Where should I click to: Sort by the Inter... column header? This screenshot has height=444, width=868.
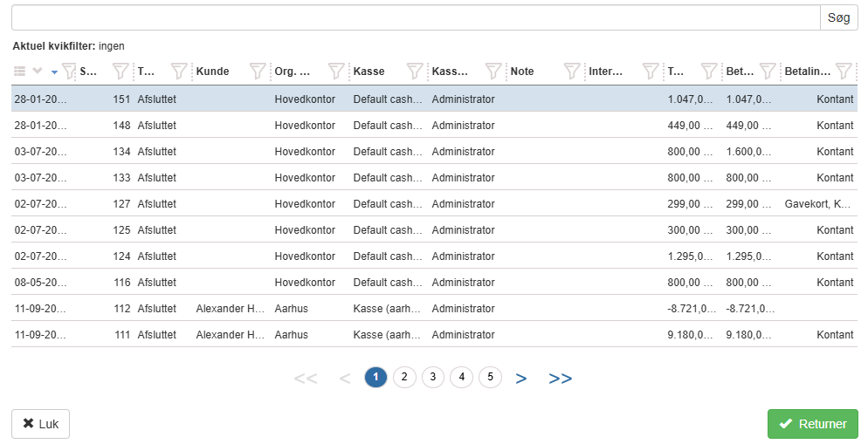point(605,71)
